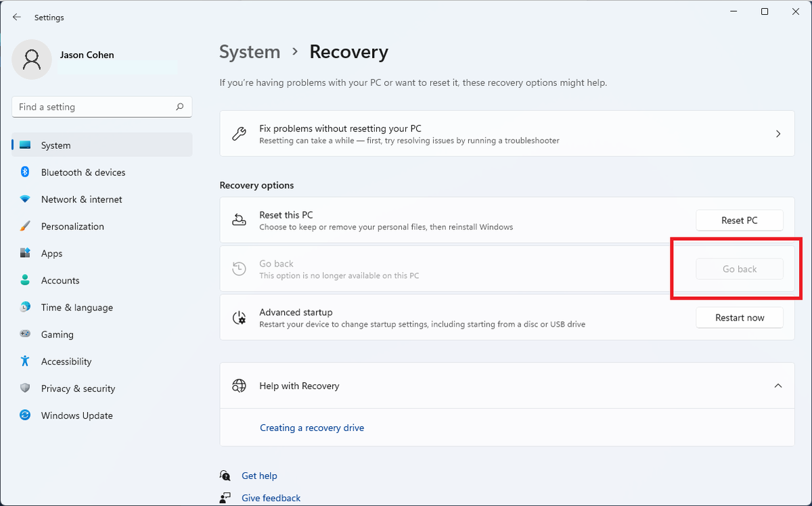Click the user profile avatar icon
The image size is (812, 506).
[x=32, y=59]
